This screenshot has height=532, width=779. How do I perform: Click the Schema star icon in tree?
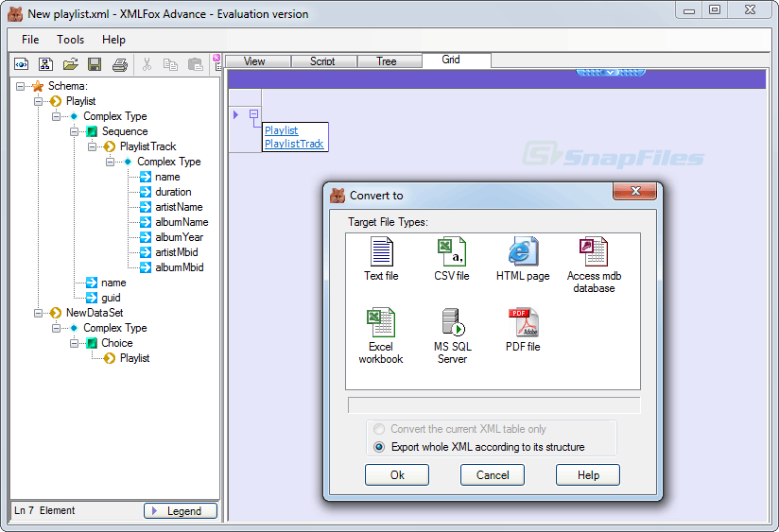38,86
